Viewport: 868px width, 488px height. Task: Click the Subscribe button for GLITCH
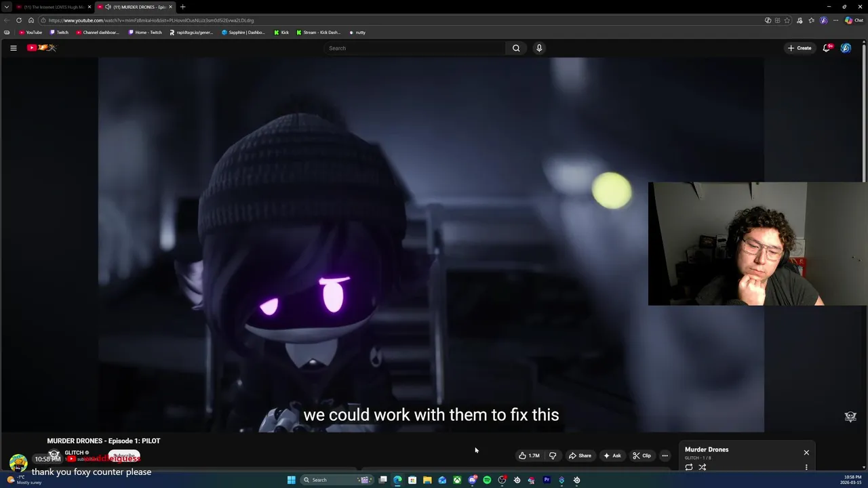click(x=124, y=456)
